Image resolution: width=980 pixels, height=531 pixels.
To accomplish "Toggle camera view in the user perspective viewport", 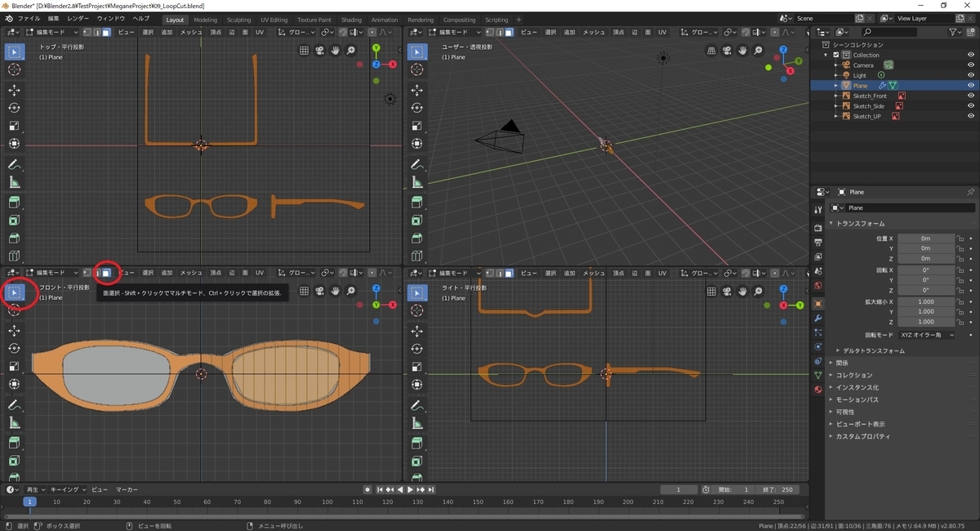I will tap(728, 51).
